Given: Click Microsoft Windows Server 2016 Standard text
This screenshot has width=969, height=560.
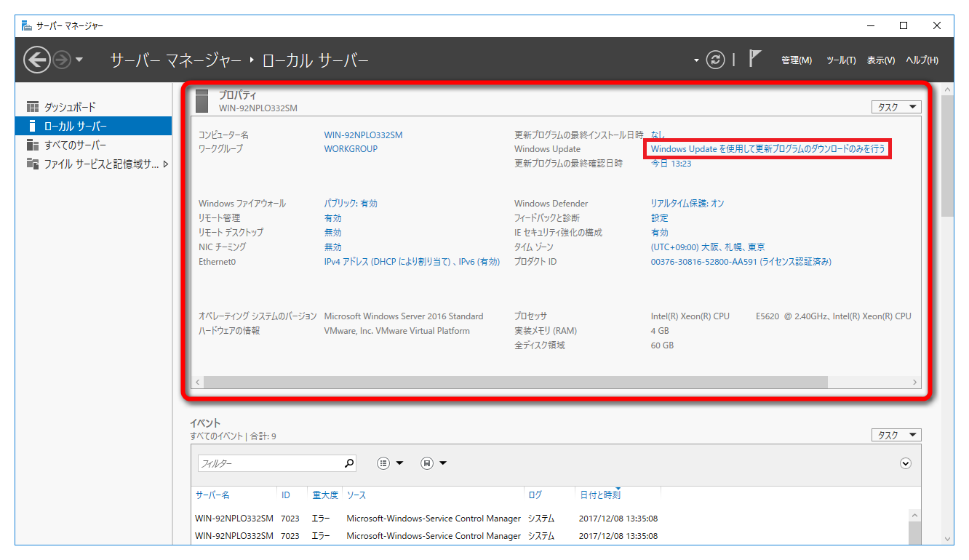Looking at the screenshot, I should [x=404, y=316].
